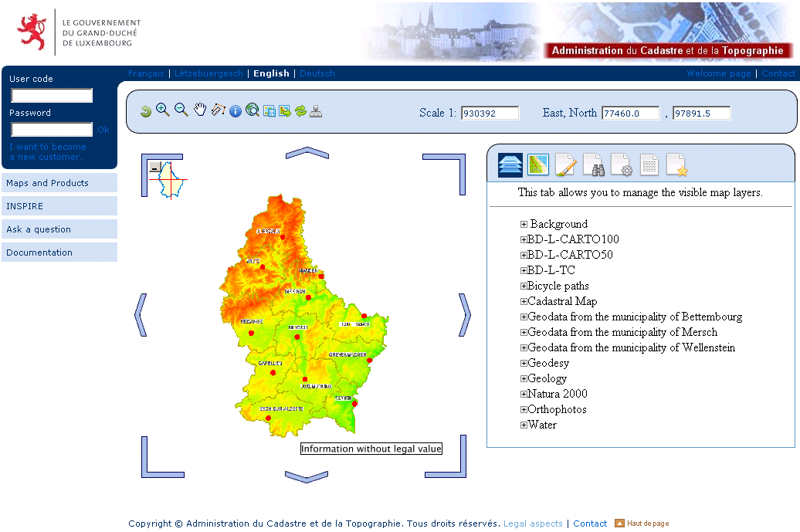This screenshot has width=800, height=532.
Task: Select the zoom in magnifier tool
Action: (x=162, y=110)
